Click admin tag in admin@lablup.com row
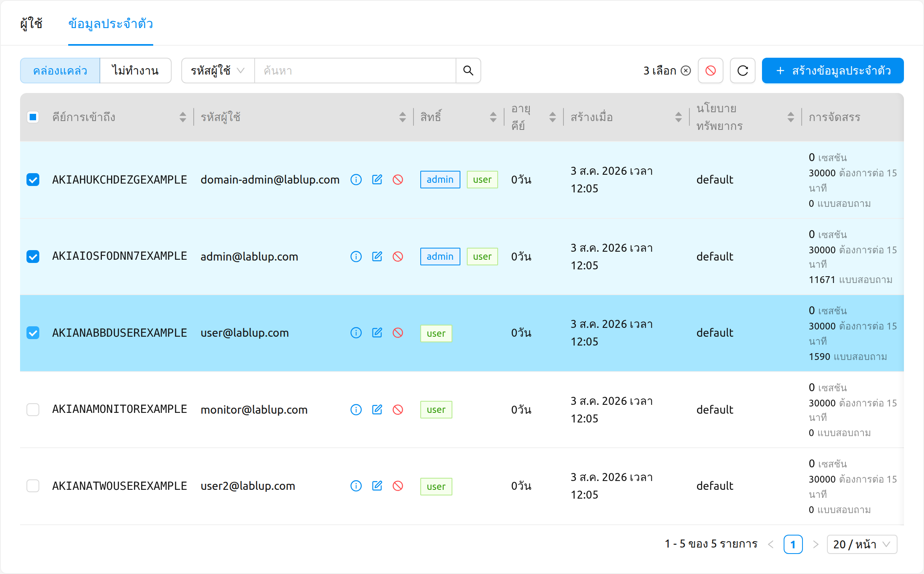 tap(440, 257)
